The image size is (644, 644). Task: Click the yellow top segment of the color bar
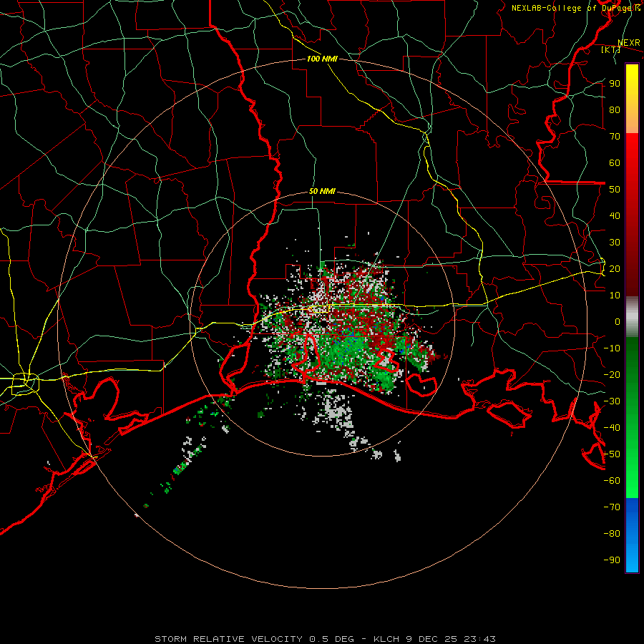point(632,99)
